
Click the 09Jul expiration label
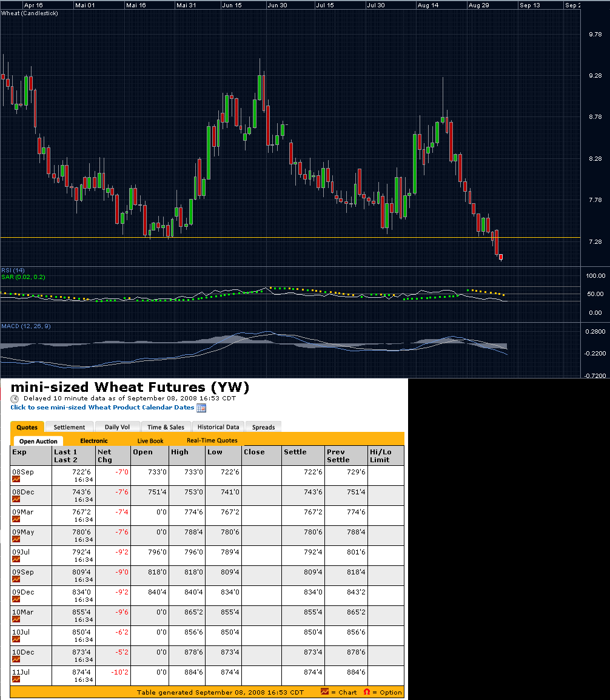tap(21, 552)
